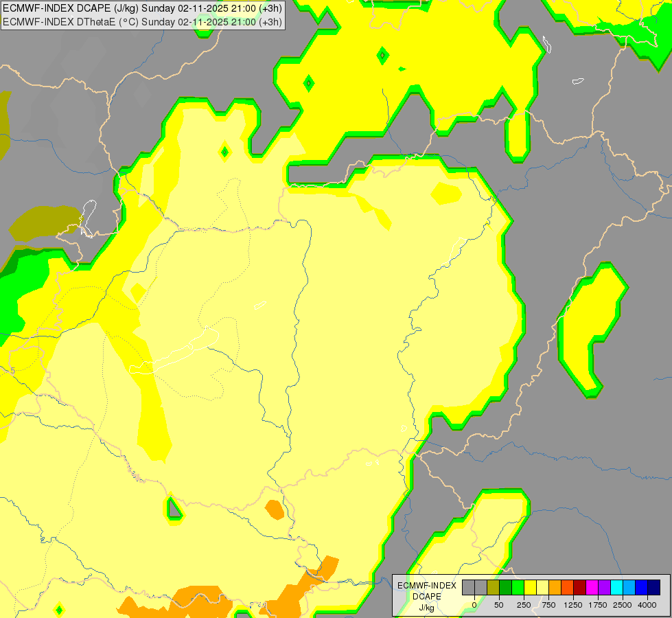Click the olive patch on the left side

coord(45,222)
